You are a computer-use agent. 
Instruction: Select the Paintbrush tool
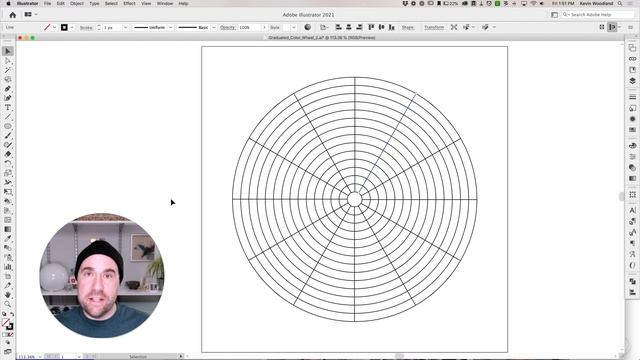(8, 136)
